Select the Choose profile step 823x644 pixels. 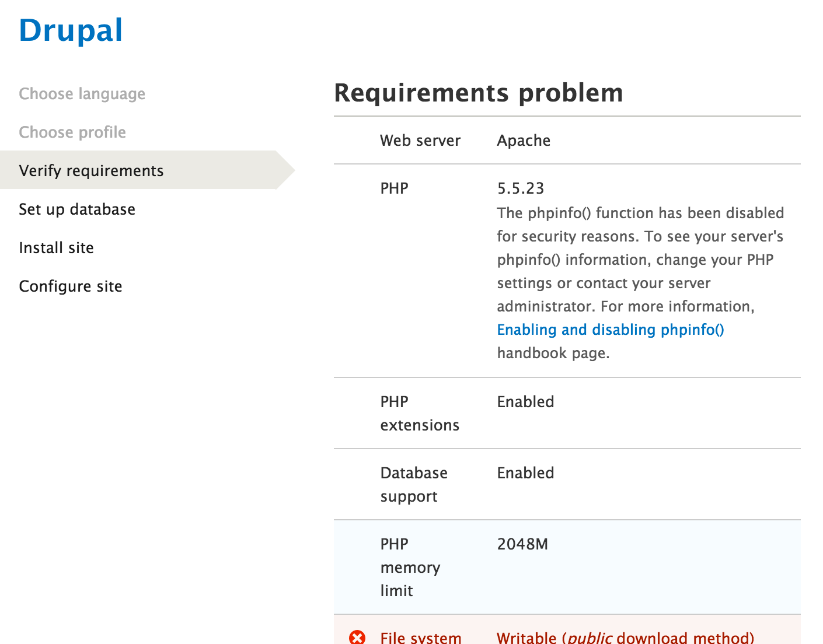72,132
